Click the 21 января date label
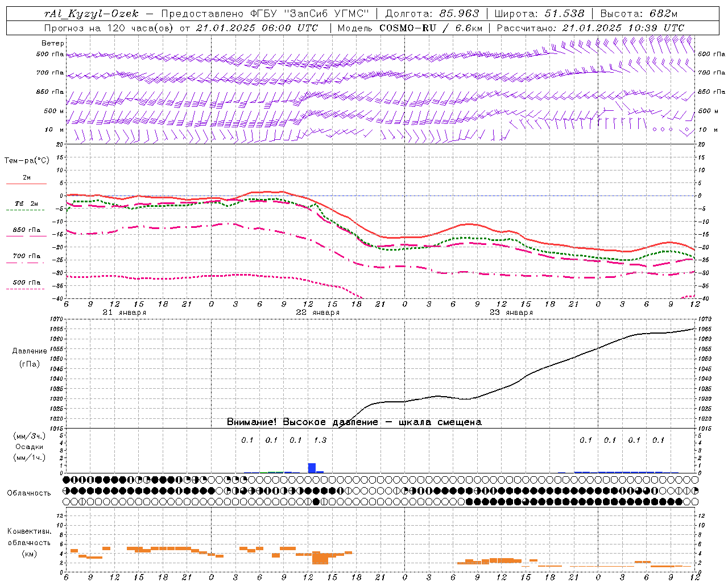Image resolution: width=728 pixels, height=582 pixels. pyautogui.click(x=124, y=313)
